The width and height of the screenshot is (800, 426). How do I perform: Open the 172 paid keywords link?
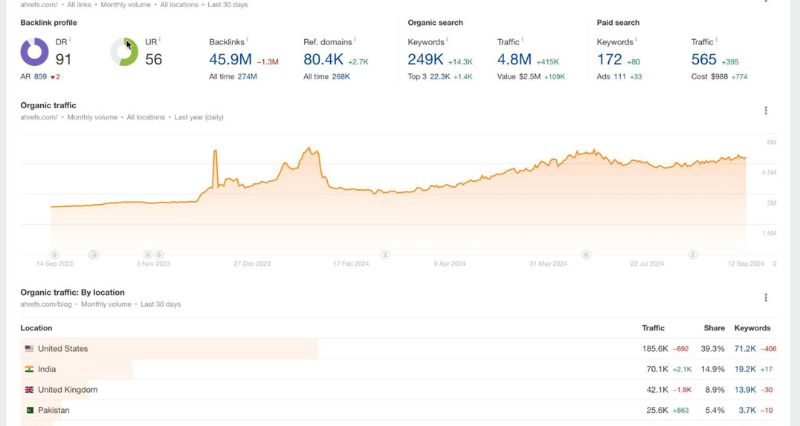point(610,59)
